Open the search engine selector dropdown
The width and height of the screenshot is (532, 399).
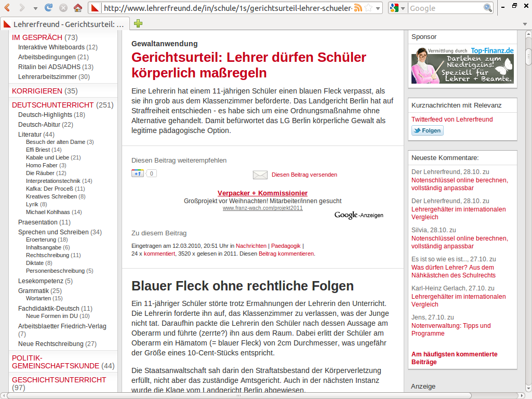403,8
